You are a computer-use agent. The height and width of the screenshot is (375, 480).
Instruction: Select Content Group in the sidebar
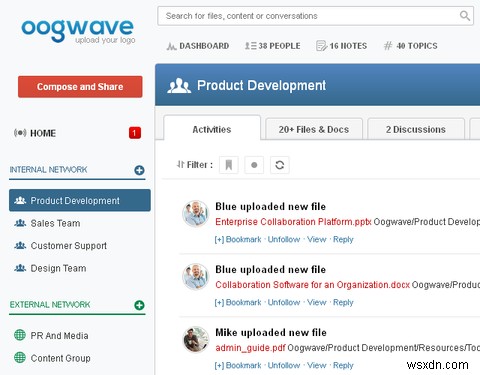[60, 358]
